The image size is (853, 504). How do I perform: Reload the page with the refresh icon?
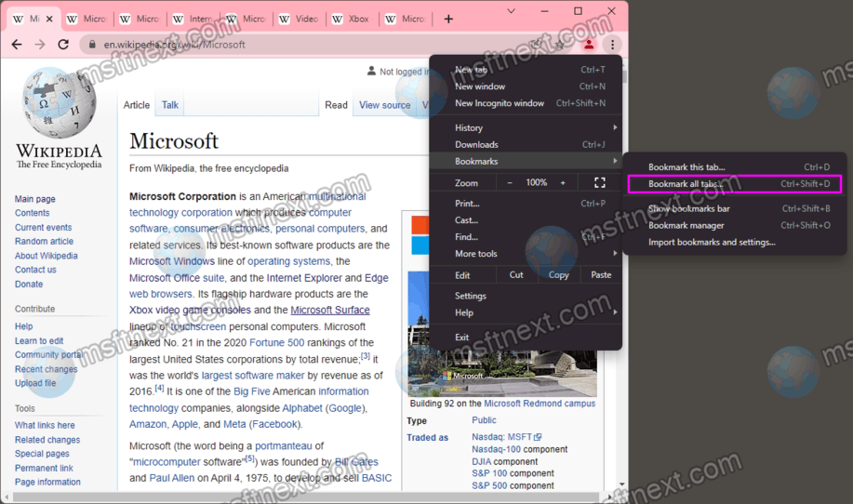tap(63, 45)
